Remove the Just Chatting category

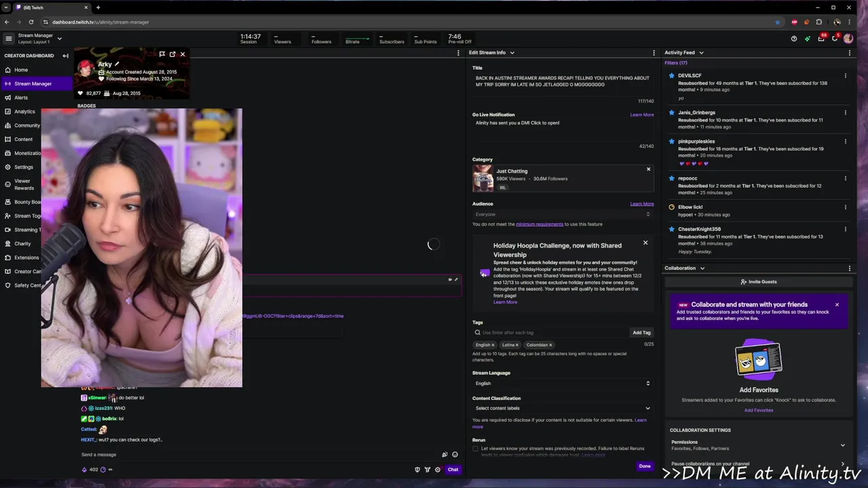click(648, 169)
